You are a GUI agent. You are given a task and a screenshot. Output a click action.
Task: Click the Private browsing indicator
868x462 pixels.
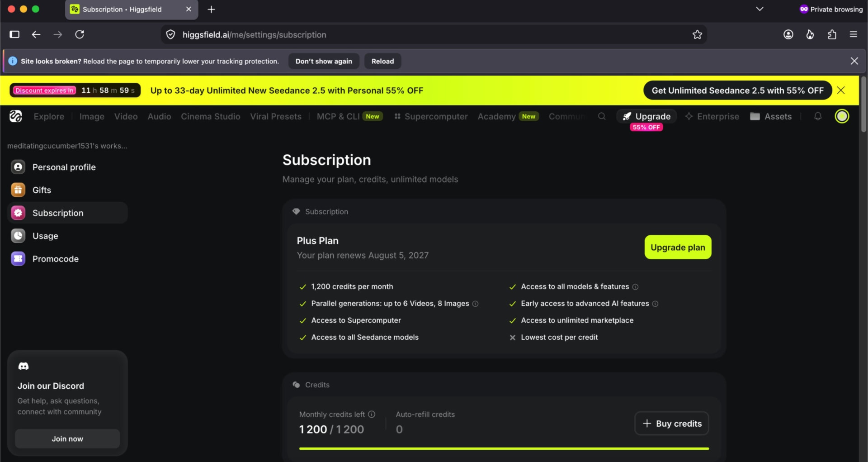pyautogui.click(x=831, y=9)
